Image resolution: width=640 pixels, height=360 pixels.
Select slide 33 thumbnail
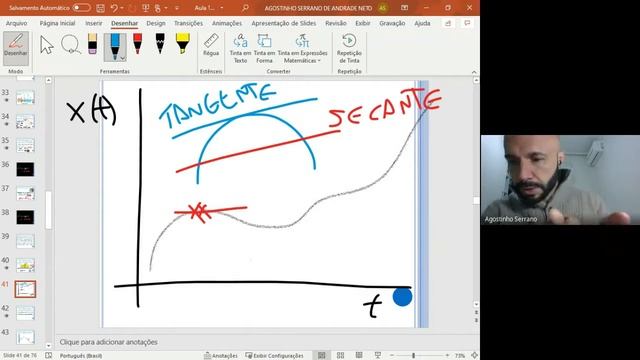25,98
